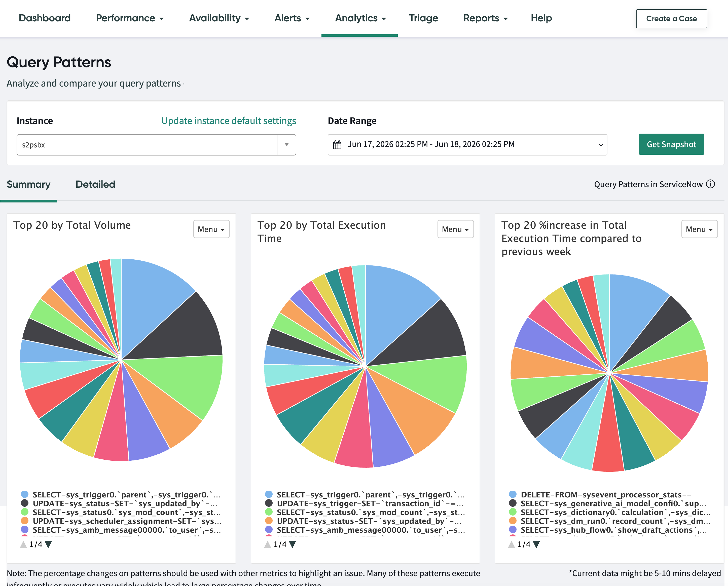Click the calendar icon in Date Range
Viewport: 728px width, 586px height.
[337, 145]
